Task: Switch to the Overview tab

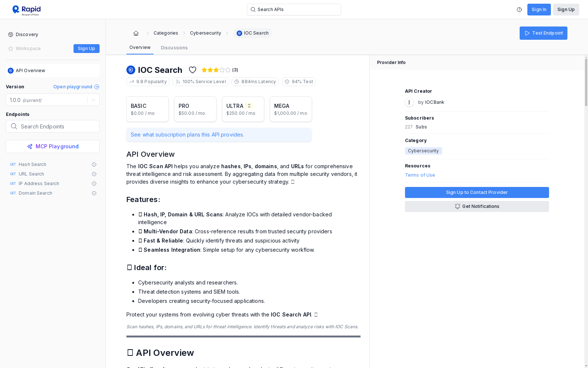Action: click(140, 47)
